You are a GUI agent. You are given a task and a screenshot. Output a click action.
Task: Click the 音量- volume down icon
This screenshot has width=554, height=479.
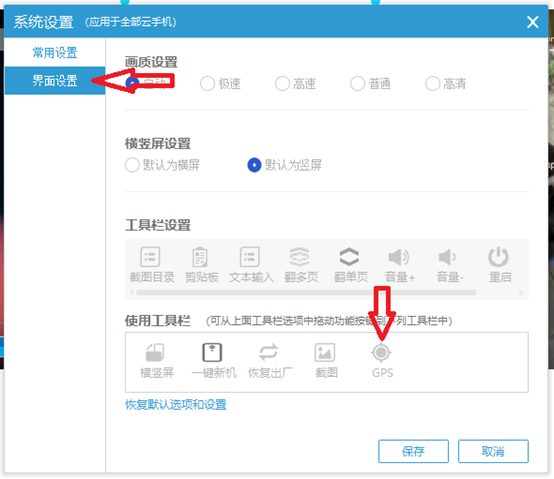point(447,257)
